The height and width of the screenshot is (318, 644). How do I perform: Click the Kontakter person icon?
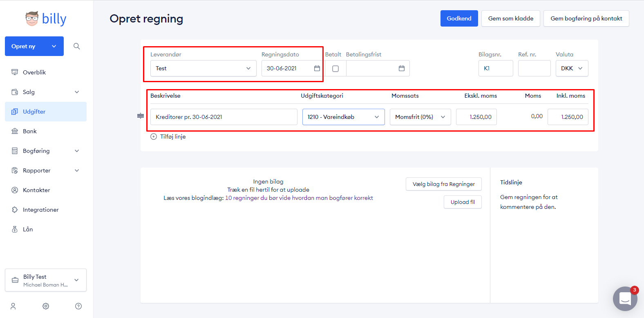click(15, 190)
